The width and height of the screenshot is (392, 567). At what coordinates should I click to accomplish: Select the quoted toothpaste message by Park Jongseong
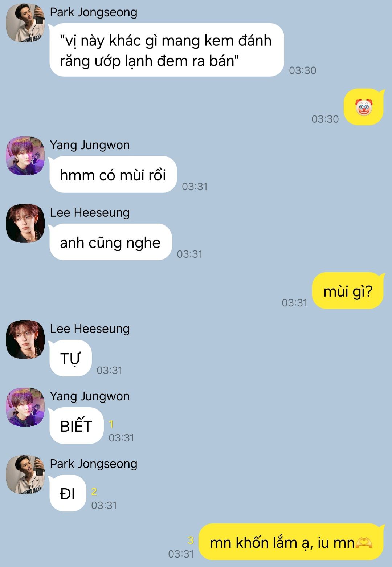[167, 50]
